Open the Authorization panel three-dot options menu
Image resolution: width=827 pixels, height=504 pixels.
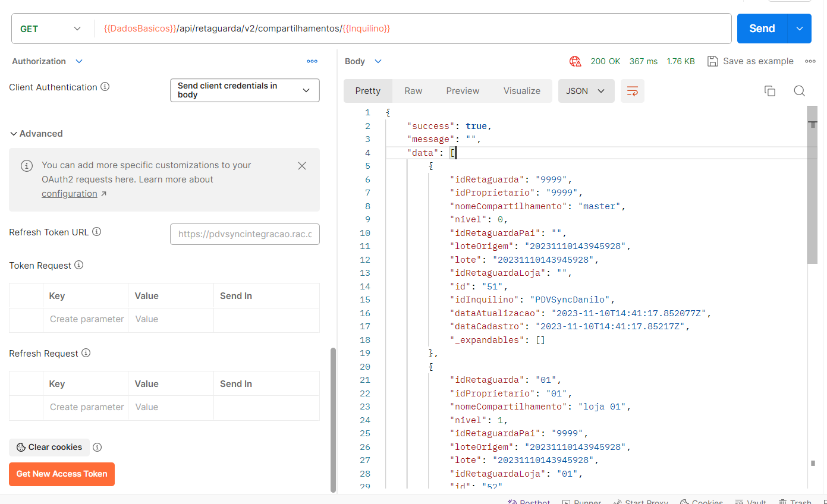coord(312,61)
